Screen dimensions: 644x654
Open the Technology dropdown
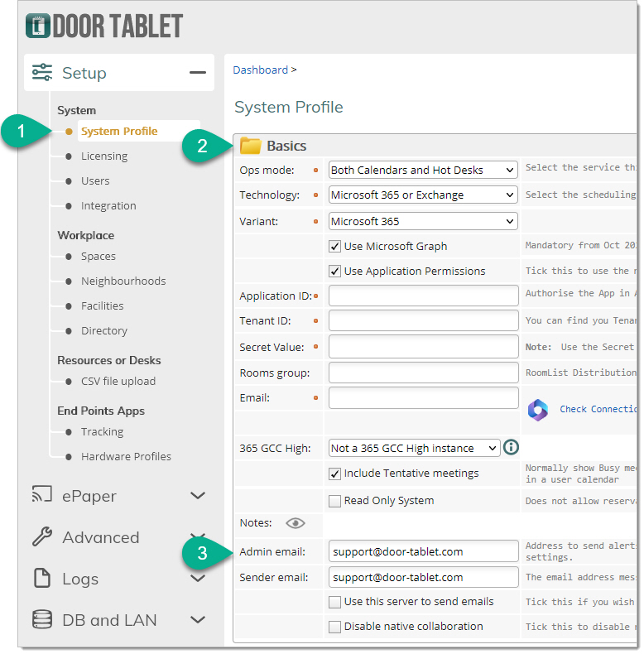(x=422, y=195)
